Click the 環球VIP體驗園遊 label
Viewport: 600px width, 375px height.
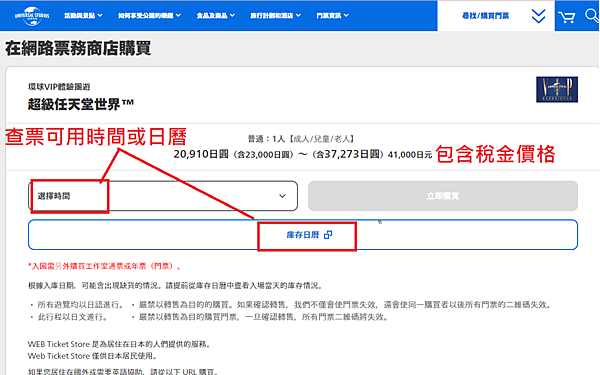click(59, 87)
